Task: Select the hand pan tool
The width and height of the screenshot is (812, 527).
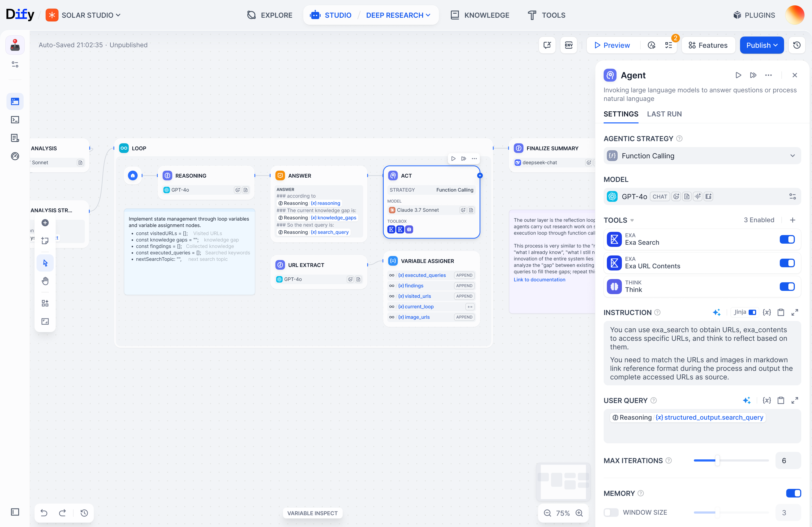Action: pyautogui.click(x=45, y=281)
